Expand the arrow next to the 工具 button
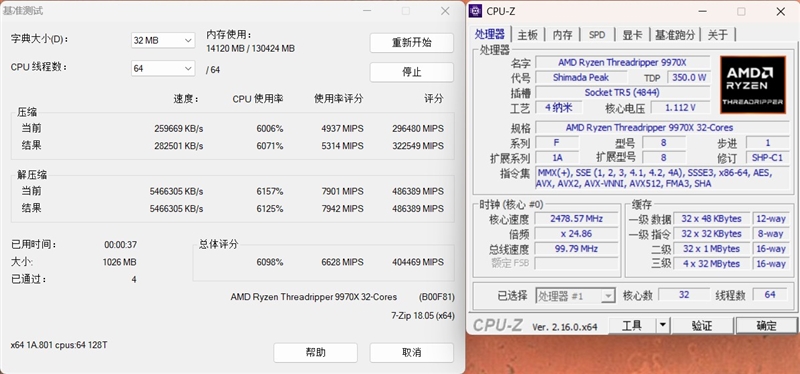800x374 pixels. click(662, 325)
